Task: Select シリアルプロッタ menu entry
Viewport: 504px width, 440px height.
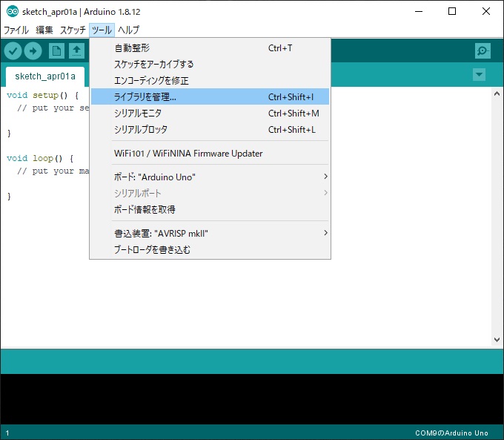Action: tap(210, 129)
